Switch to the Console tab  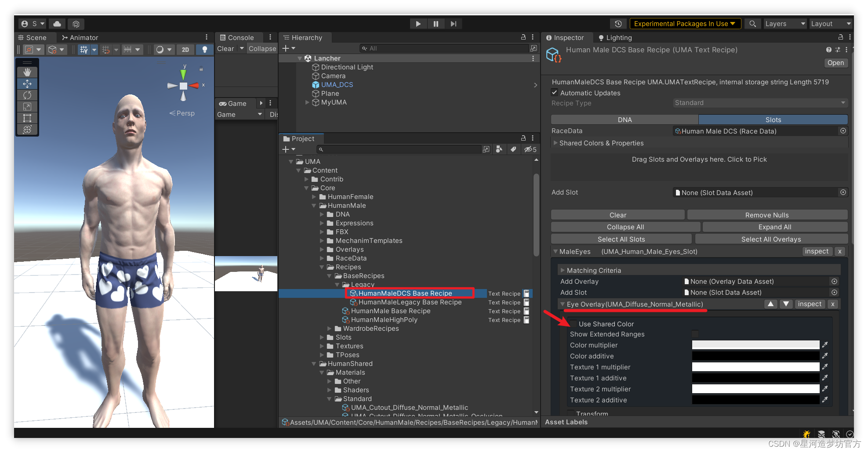tap(237, 37)
